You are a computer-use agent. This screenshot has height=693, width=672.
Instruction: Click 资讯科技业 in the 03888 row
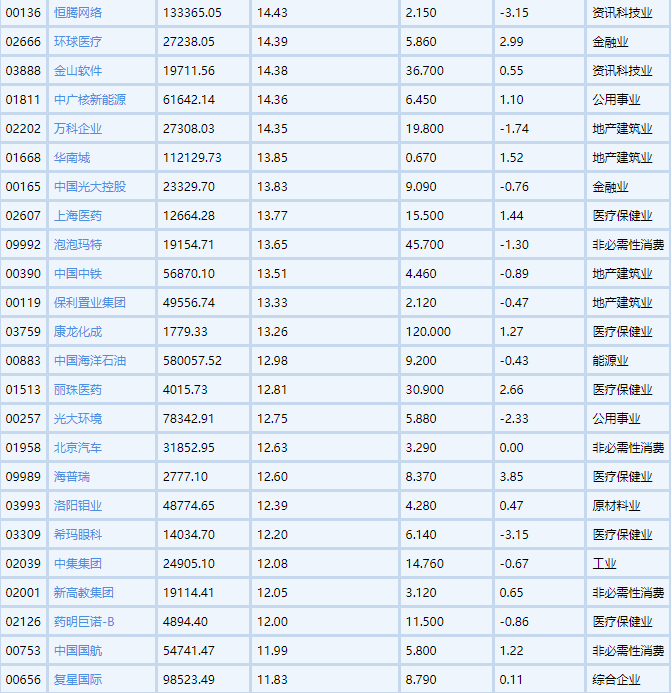tap(622, 71)
